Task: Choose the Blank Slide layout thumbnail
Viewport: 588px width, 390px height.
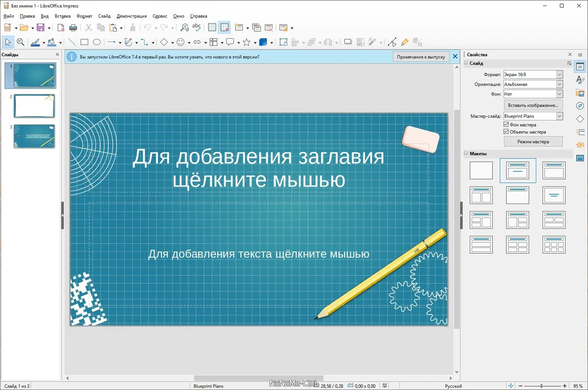Action: pos(481,170)
